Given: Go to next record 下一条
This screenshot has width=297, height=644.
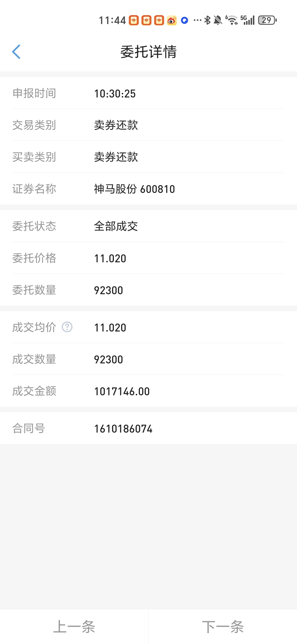Looking at the screenshot, I should pyautogui.click(x=223, y=627).
